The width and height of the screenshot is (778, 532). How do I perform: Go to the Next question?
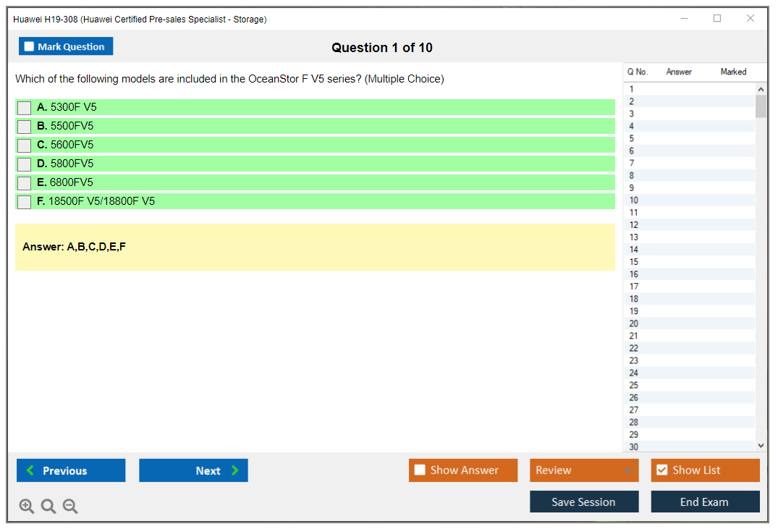[193, 470]
